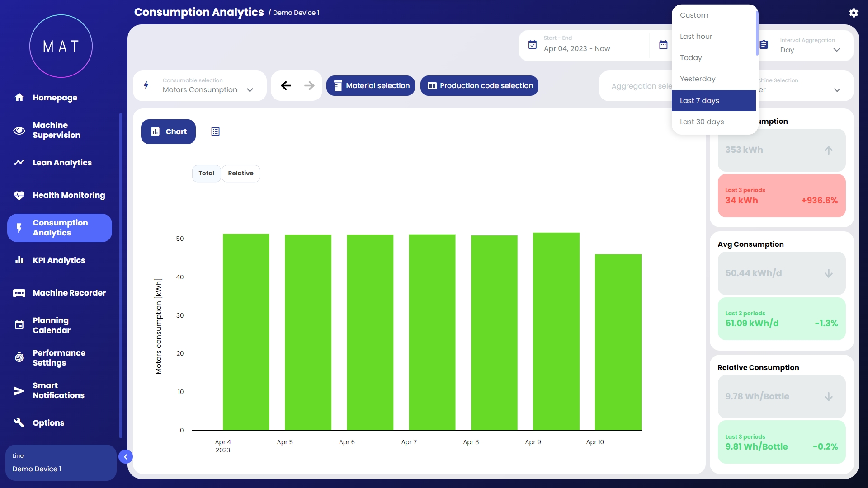Open Health Monitoring heart icon
The image size is (868, 488).
pos(19,195)
